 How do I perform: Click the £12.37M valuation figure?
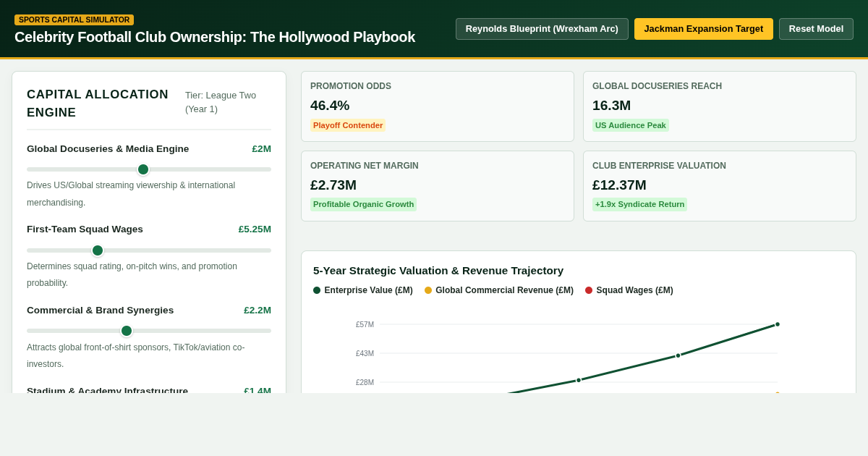pyautogui.click(x=619, y=185)
